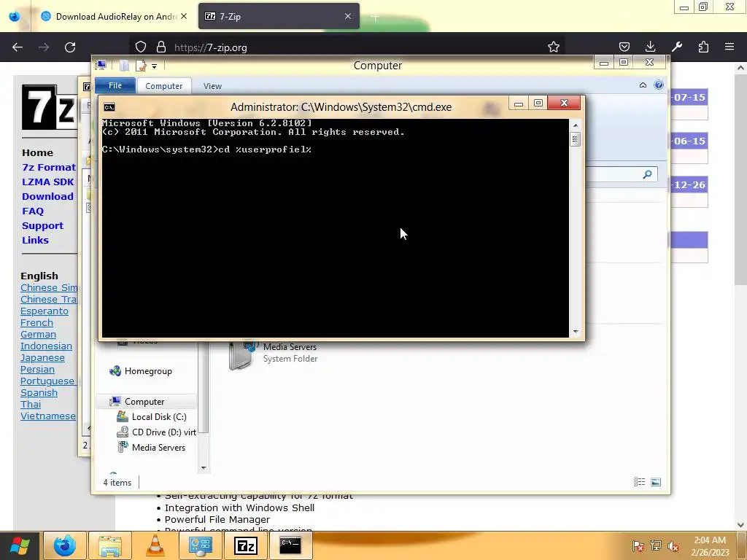Viewport: 747px width, 560px height.
Task: View site security padlock info
Action: 161,47
